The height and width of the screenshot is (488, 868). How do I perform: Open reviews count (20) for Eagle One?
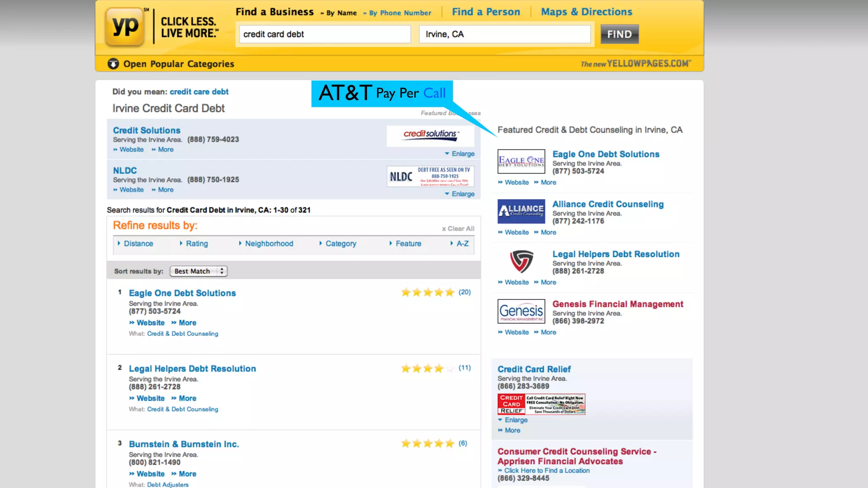click(465, 292)
